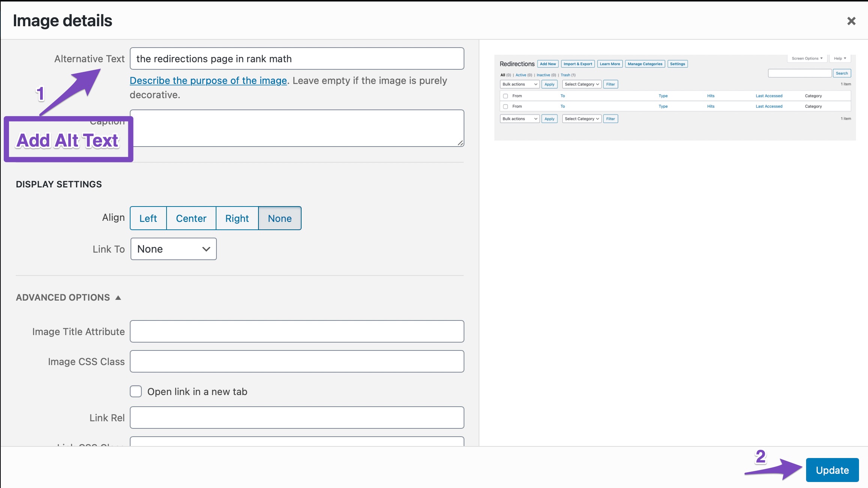Click the Update button to save changes
Viewport: 868px width, 488px height.
click(x=833, y=470)
